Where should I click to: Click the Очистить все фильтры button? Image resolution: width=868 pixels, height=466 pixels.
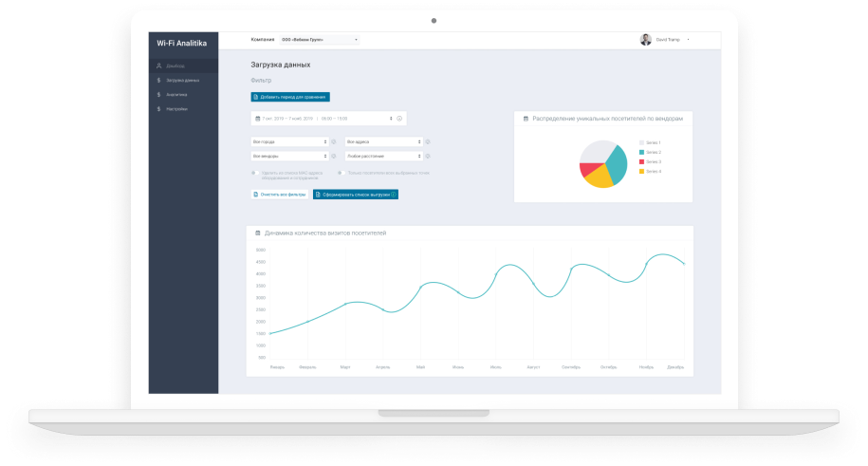pos(280,195)
